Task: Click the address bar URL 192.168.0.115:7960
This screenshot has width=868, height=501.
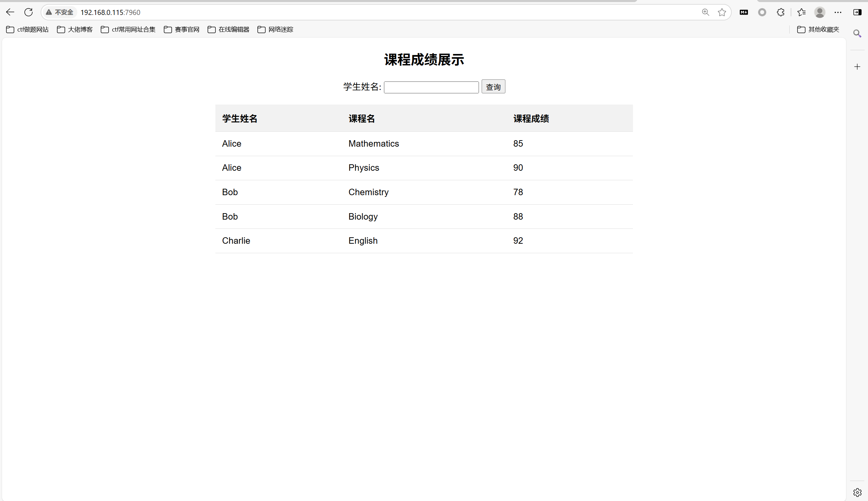Action: (110, 12)
